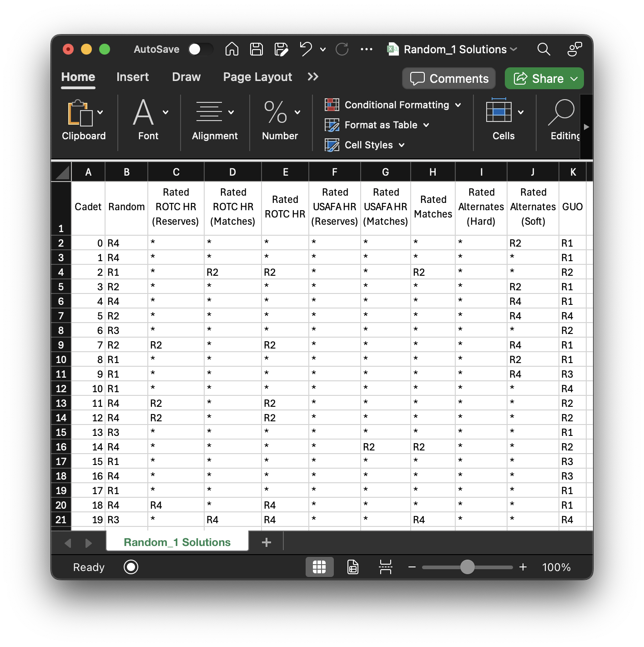644x647 pixels.
Task: Select column C header
Action: click(x=176, y=172)
